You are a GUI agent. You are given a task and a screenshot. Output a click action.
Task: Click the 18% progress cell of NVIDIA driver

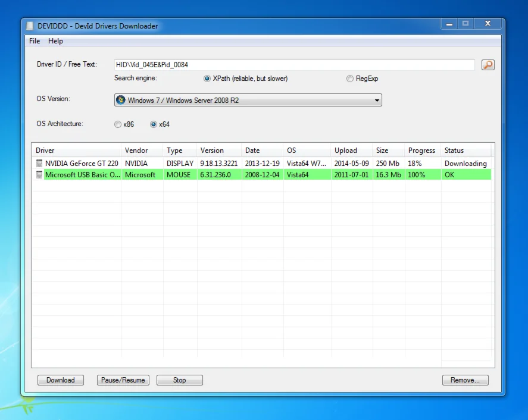tap(415, 163)
